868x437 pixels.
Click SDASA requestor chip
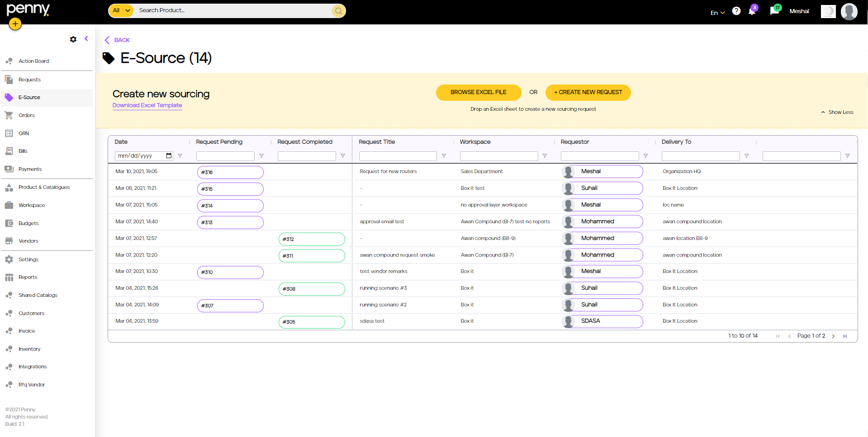pos(602,321)
